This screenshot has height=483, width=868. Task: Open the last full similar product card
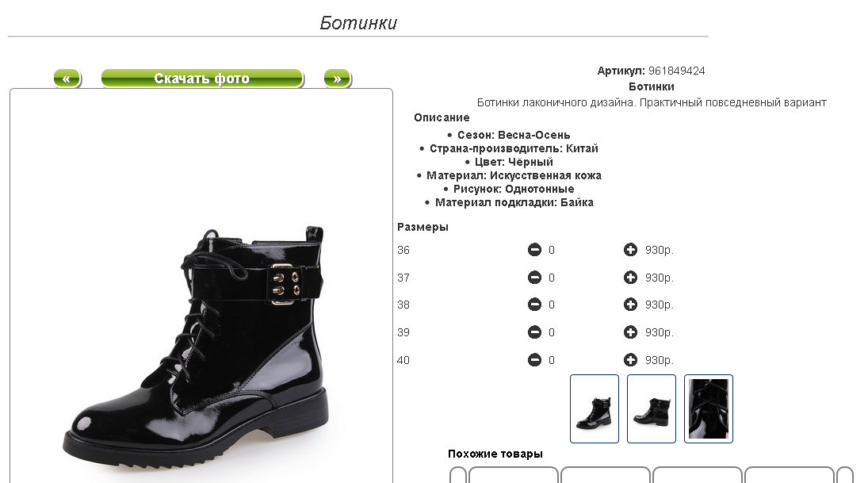[x=789, y=475]
